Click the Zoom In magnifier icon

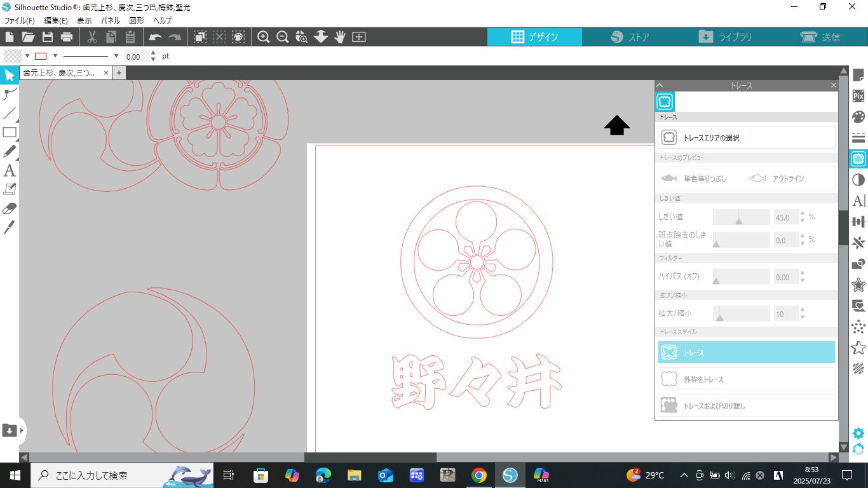click(263, 36)
